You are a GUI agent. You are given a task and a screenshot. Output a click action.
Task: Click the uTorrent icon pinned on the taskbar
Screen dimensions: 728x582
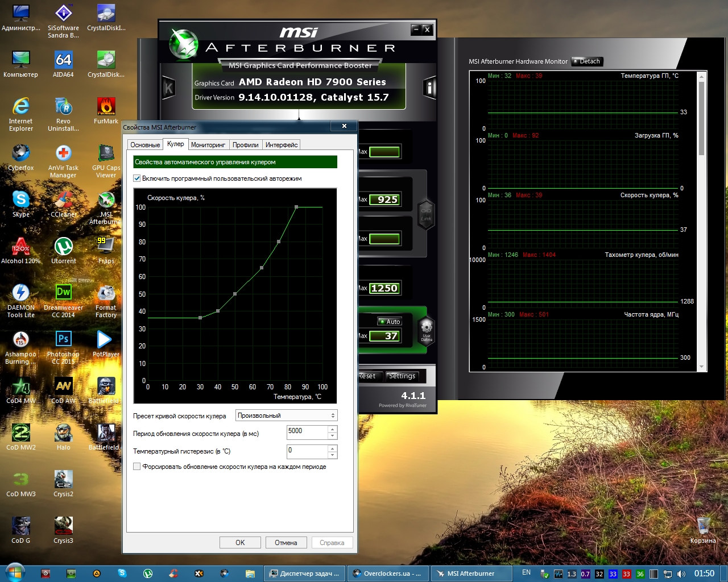tap(148, 573)
